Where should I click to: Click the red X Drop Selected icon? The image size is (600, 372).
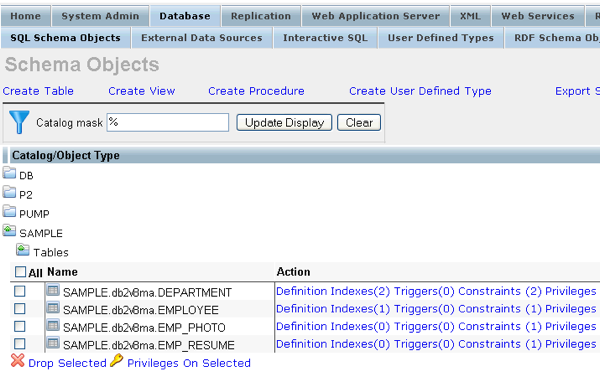point(18,361)
